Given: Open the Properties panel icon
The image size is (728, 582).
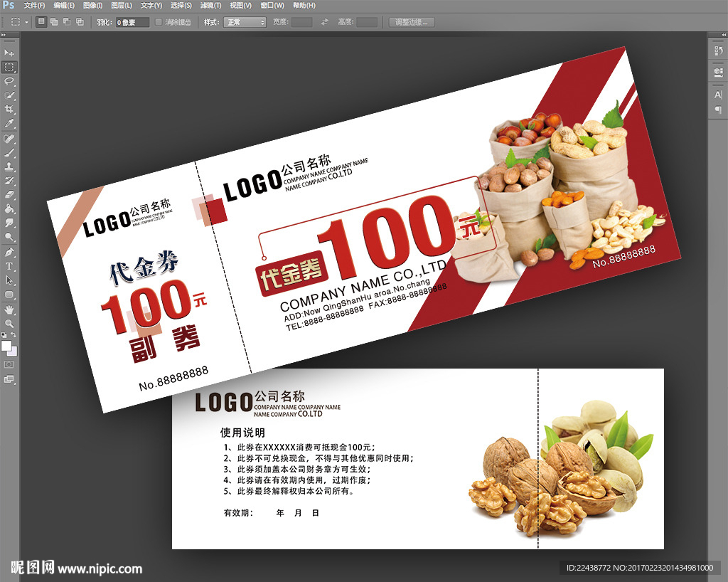Looking at the screenshot, I should [718, 72].
